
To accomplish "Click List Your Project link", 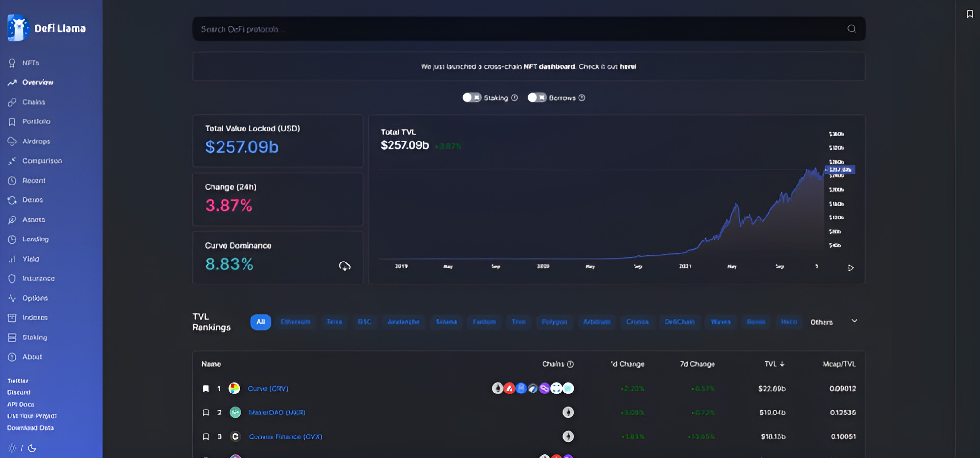I will 32,416.
